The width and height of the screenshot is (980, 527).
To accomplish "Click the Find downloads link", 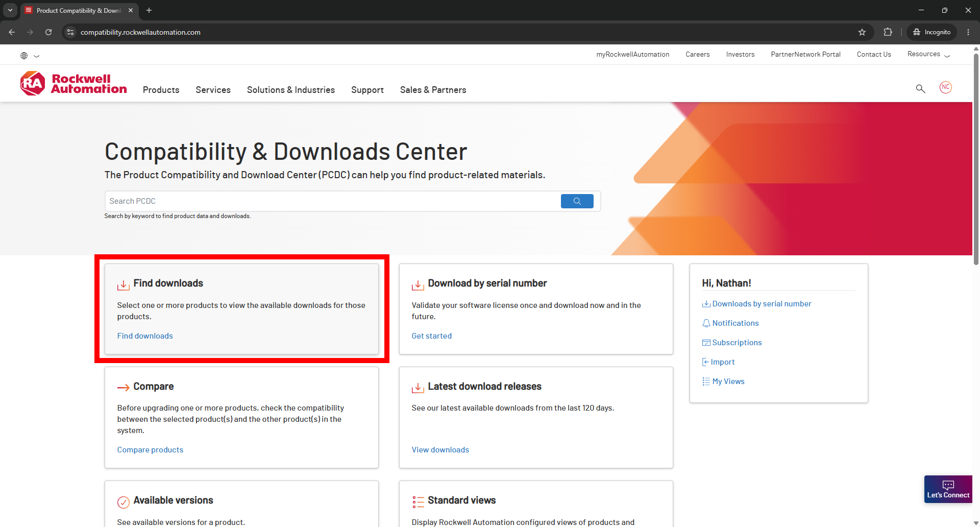I will (145, 336).
